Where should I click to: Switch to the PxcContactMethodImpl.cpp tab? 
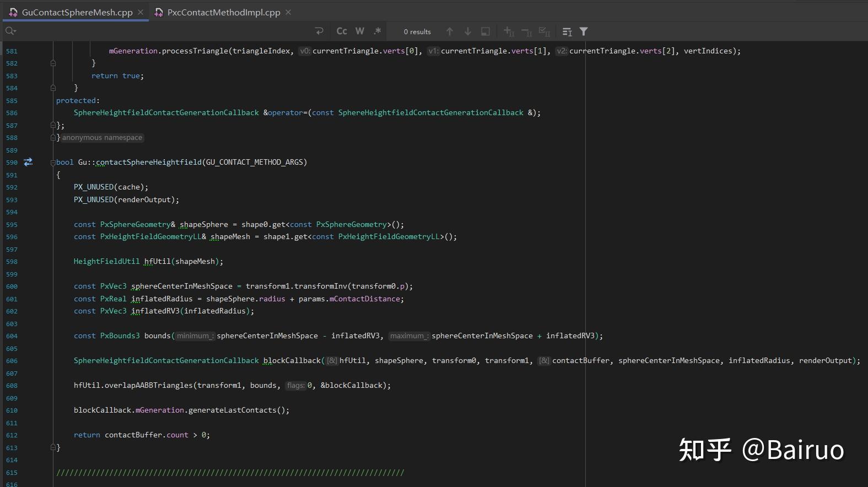(223, 12)
